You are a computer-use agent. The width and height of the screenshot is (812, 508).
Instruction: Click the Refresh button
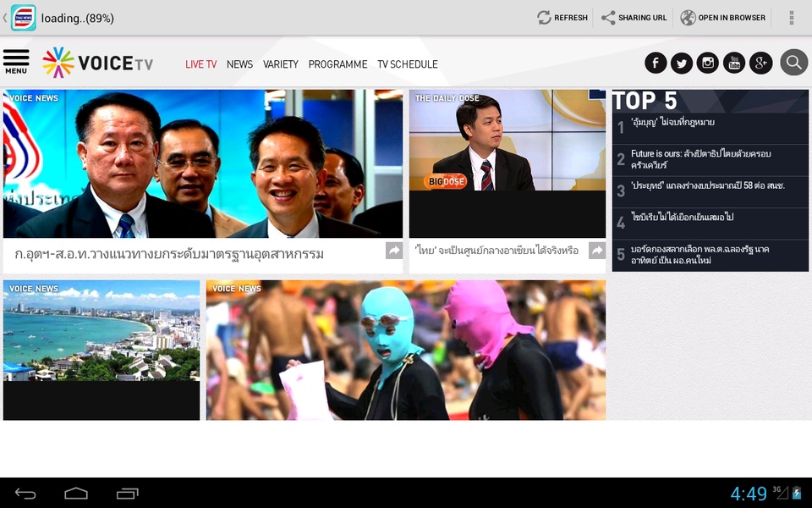click(x=562, y=18)
